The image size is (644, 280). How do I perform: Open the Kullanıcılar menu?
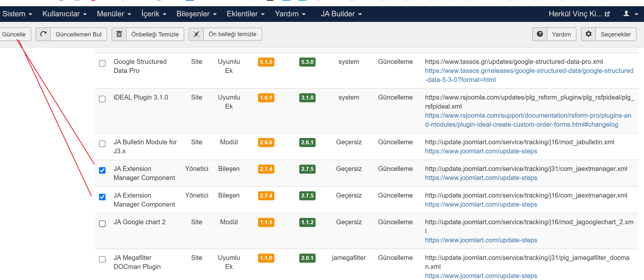coord(64,14)
